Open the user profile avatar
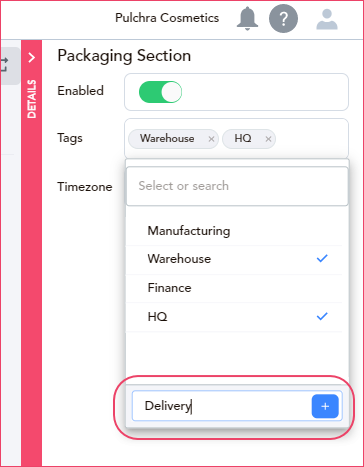The image size is (364, 467). [327, 19]
